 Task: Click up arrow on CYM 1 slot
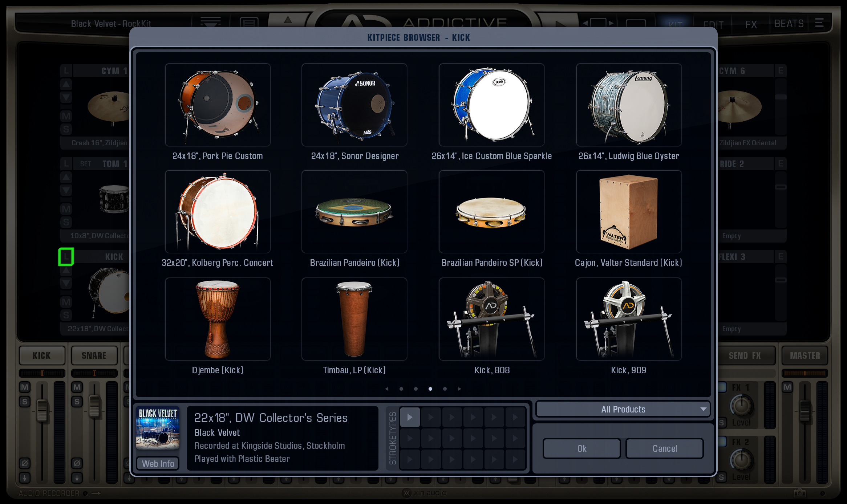[x=66, y=84]
